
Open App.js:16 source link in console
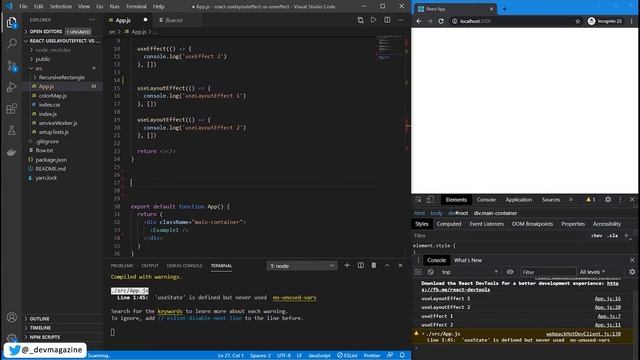[x=607, y=298]
